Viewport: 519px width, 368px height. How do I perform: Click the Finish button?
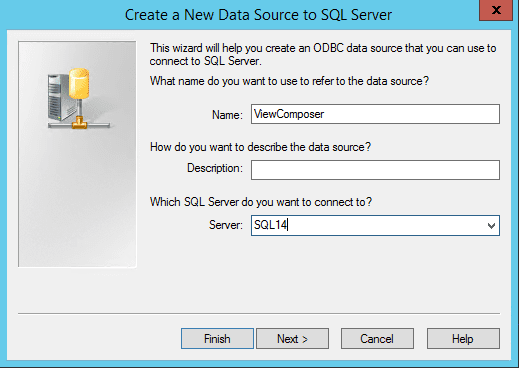coord(217,339)
